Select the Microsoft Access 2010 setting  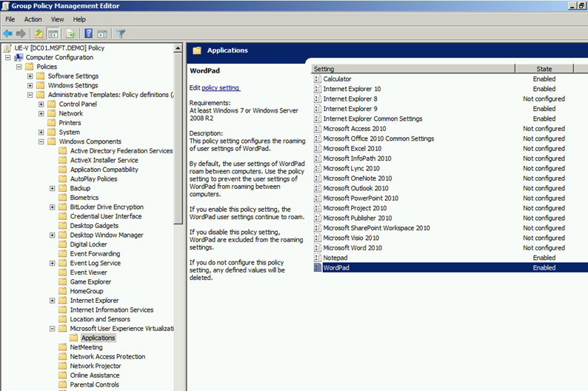[355, 129]
